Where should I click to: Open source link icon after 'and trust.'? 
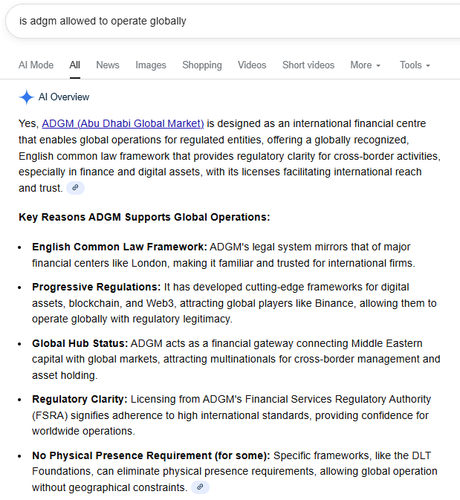coord(75,188)
